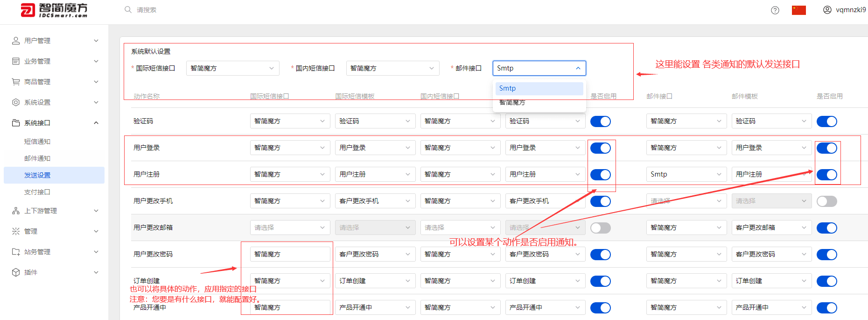Select 智简魔方 option in dropdown list
The image size is (868, 320).
(x=539, y=102)
